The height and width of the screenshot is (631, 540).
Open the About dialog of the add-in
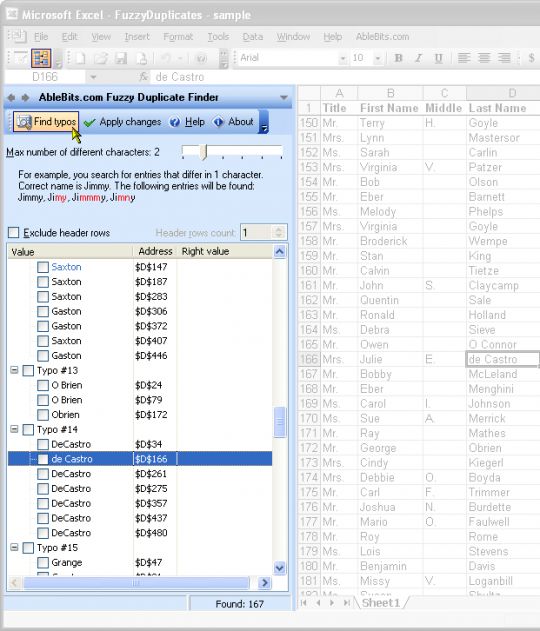click(x=234, y=122)
